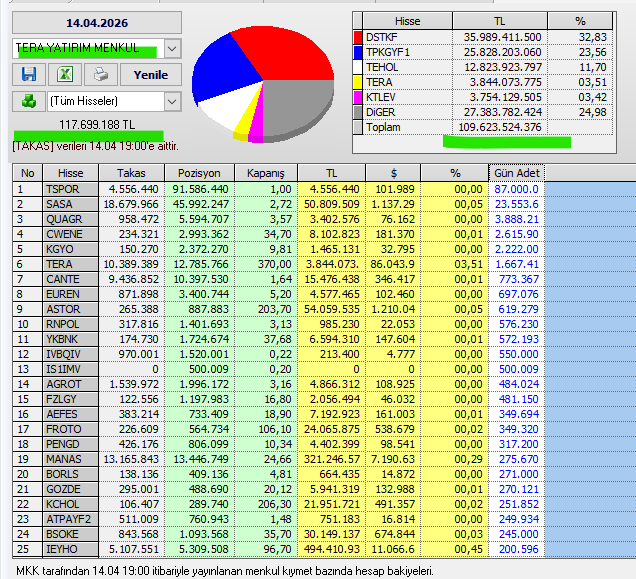636x579 pixels.
Task: Select the TERA stock cell in row 6
Action: [71, 265]
